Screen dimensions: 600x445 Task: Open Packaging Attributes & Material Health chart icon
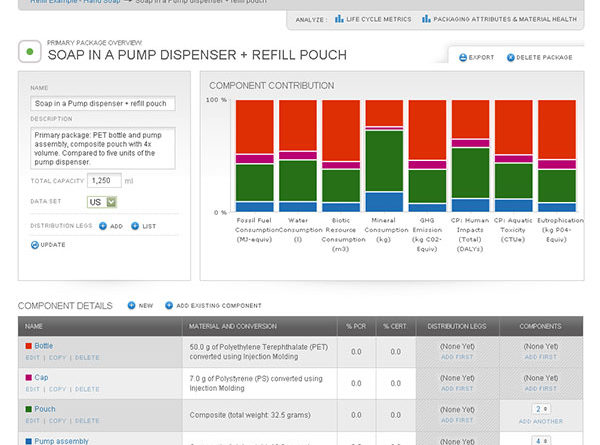coord(426,19)
